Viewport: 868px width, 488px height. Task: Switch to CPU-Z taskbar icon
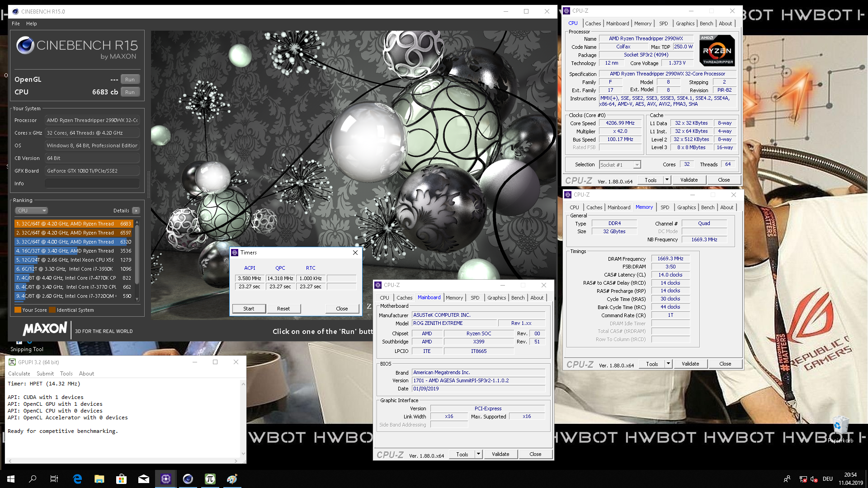click(166, 479)
